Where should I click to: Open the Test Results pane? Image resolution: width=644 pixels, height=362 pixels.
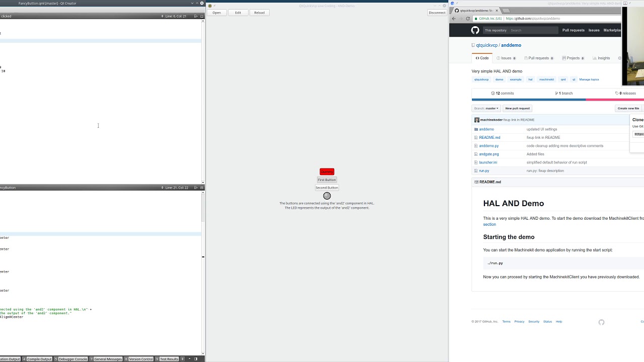tap(168, 359)
